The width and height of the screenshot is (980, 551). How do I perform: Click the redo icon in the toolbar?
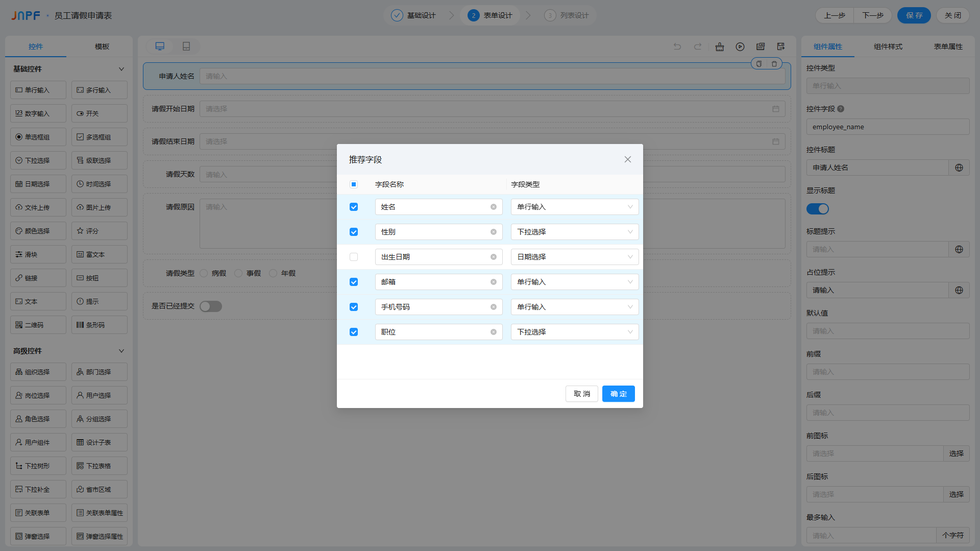pos(698,46)
